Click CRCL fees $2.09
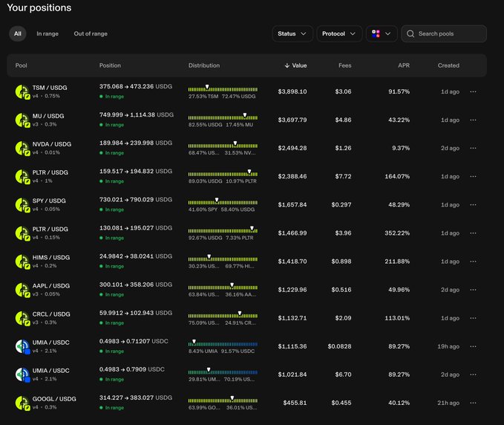This screenshot has width=504, height=425. point(343,318)
